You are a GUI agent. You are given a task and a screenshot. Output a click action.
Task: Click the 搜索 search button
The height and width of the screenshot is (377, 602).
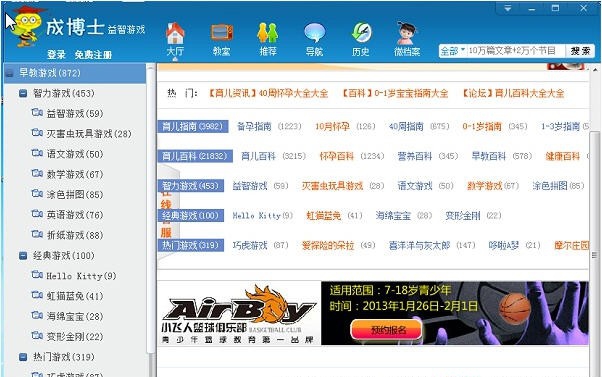[x=580, y=51]
